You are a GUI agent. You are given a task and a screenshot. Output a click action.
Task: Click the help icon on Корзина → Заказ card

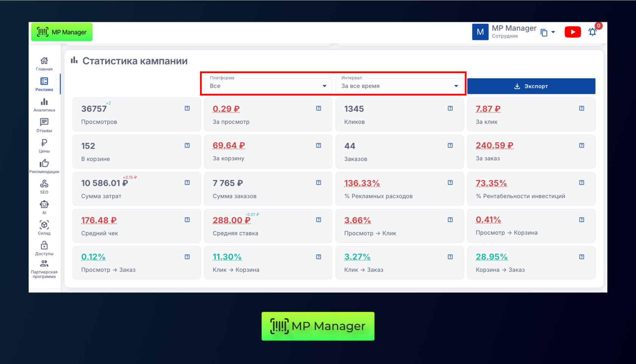tap(581, 257)
